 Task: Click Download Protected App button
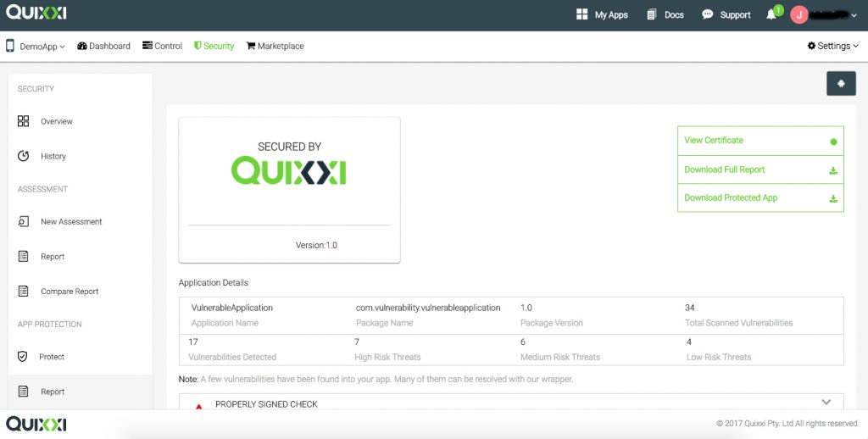tap(760, 197)
